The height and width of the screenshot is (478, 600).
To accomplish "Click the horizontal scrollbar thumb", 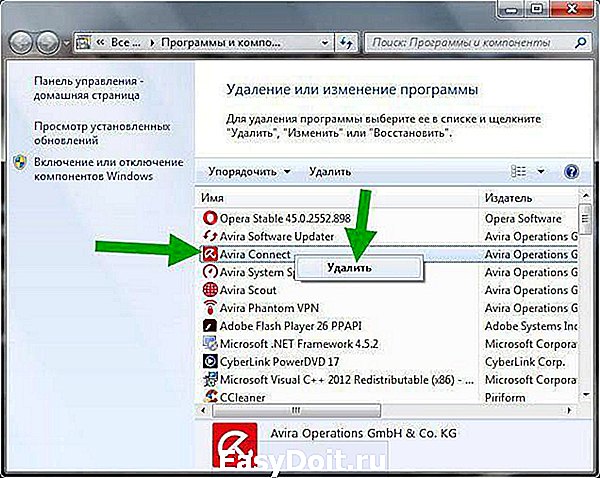I will pos(296,410).
